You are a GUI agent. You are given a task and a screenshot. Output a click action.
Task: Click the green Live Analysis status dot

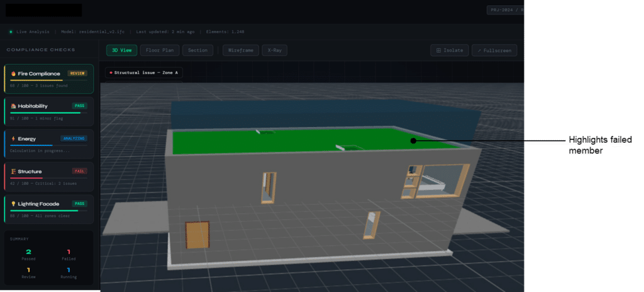[11, 31]
